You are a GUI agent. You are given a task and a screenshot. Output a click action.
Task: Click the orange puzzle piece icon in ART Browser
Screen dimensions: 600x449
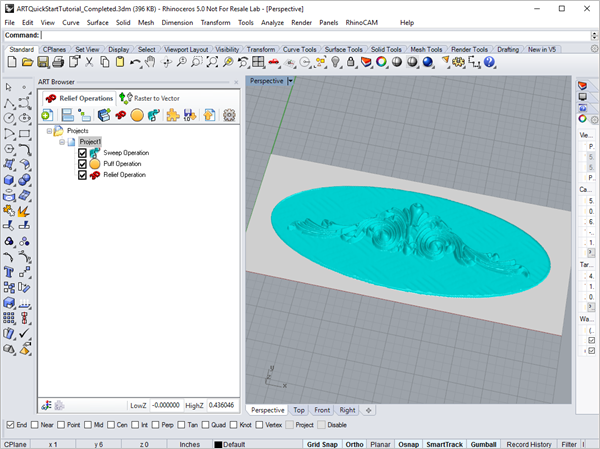[x=173, y=115]
